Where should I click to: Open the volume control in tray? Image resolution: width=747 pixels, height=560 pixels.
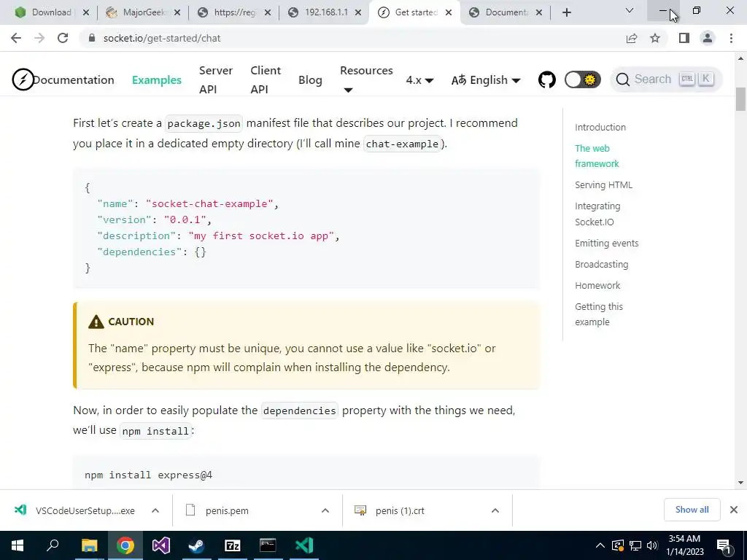(652, 545)
